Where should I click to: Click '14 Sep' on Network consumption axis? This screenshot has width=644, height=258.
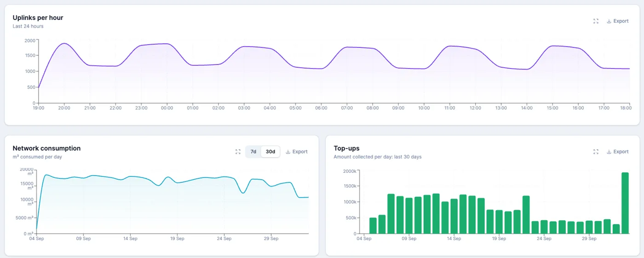click(130, 239)
